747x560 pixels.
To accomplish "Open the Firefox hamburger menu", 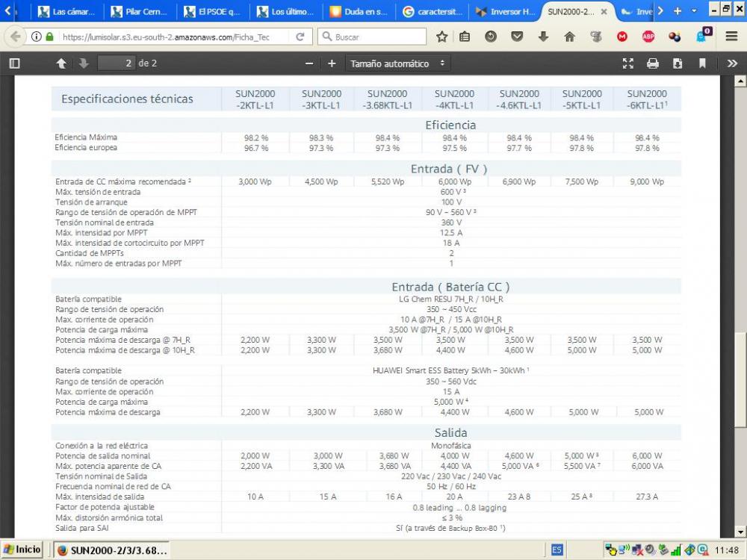I will click(x=732, y=37).
